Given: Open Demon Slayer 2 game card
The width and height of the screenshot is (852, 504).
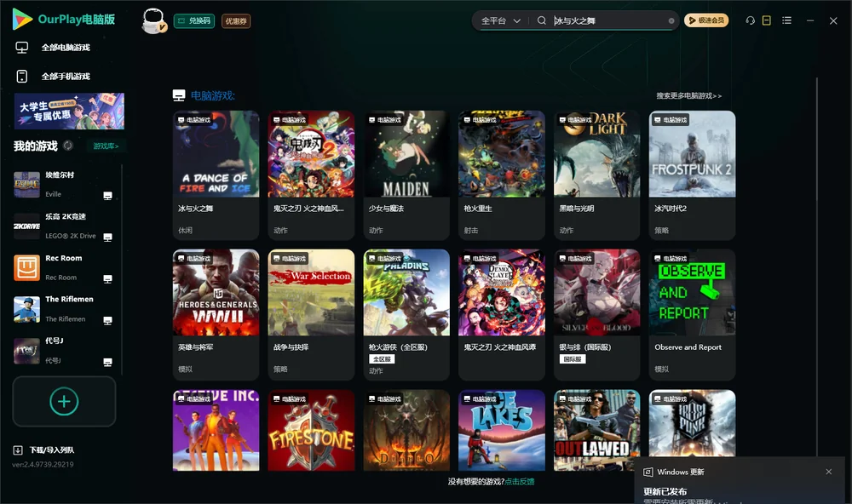Looking at the screenshot, I should (x=311, y=175).
